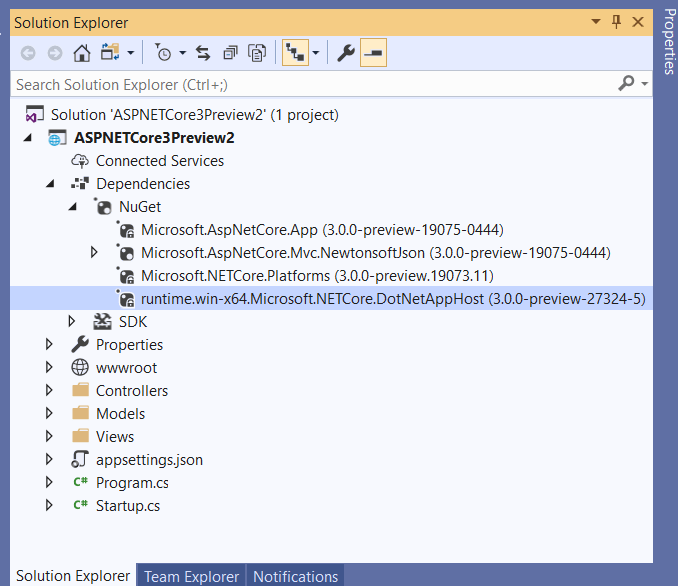The image size is (678, 586).
Task: Click the Visual Studio solution icon
Action: point(35,115)
